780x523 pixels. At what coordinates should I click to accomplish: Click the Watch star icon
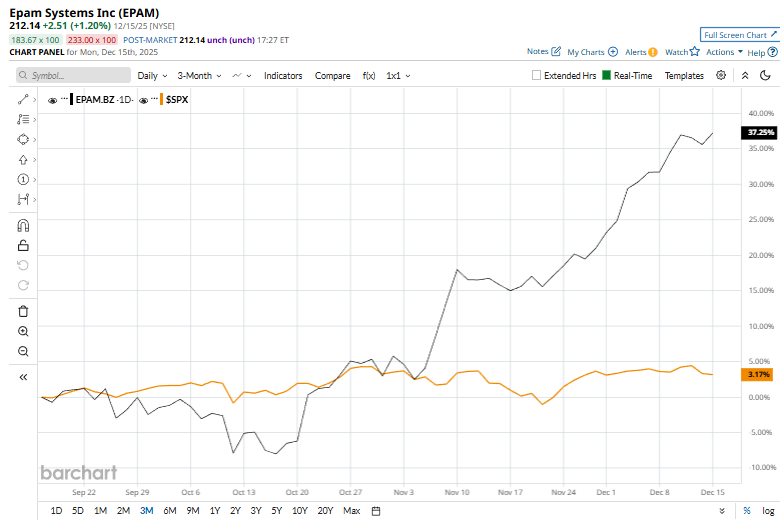click(x=695, y=51)
